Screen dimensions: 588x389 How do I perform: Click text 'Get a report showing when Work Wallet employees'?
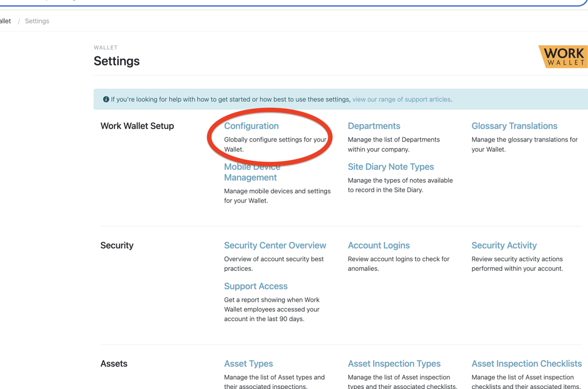point(272,305)
